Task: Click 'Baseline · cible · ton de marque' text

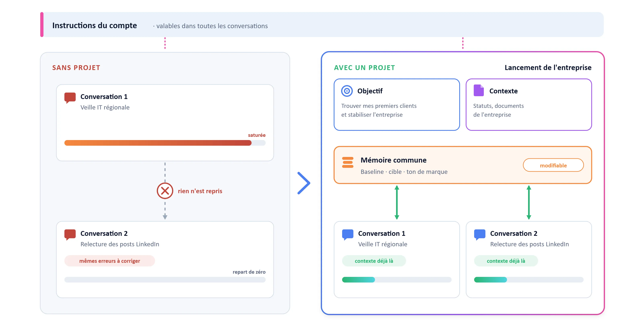Action: click(x=404, y=172)
